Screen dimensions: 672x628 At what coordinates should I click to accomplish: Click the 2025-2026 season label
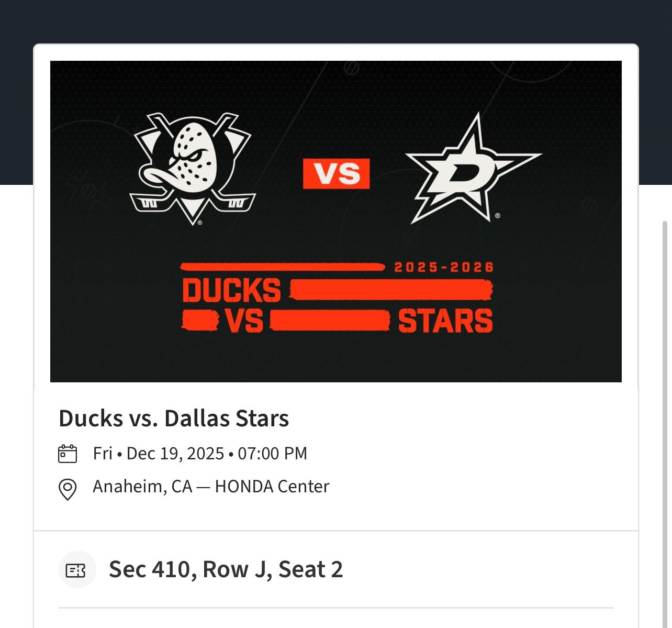click(x=444, y=267)
